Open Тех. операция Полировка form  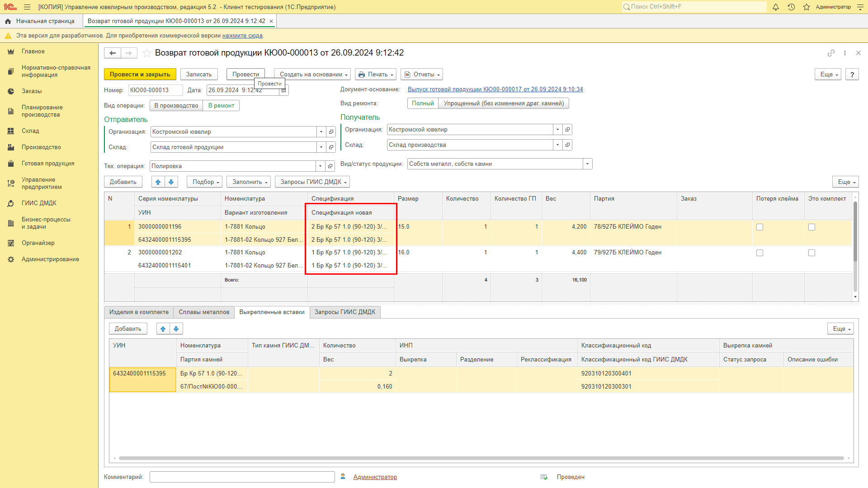330,166
